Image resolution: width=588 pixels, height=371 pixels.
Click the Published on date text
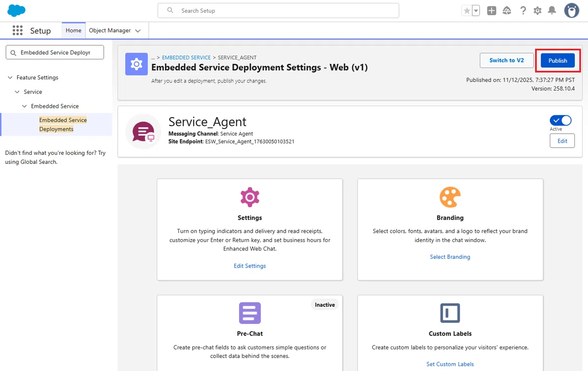[x=520, y=80]
